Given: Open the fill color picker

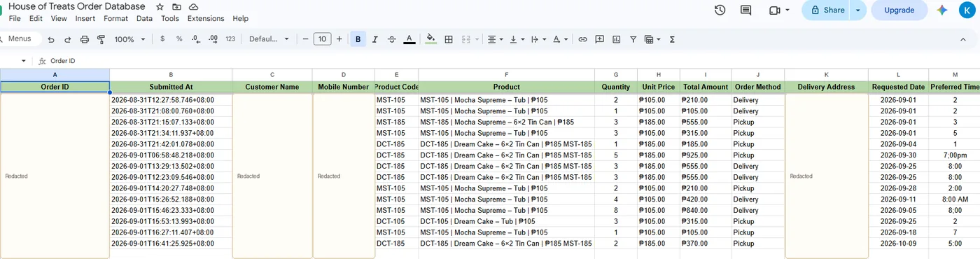Looking at the screenshot, I should tap(430, 39).
